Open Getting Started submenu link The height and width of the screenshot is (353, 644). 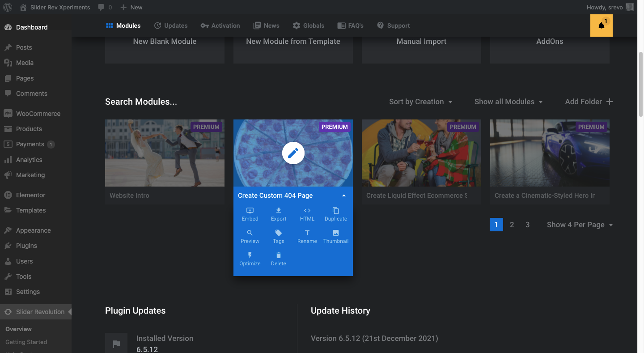tap(26, 342)
